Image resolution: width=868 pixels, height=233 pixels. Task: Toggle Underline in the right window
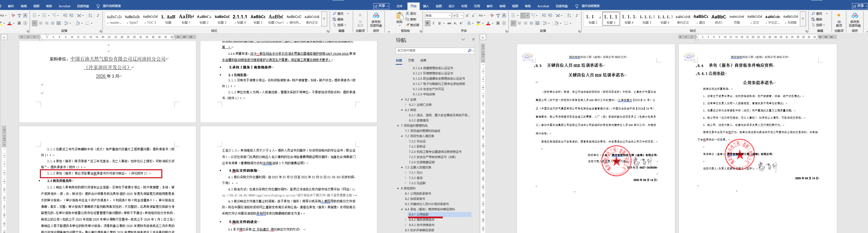439,23
